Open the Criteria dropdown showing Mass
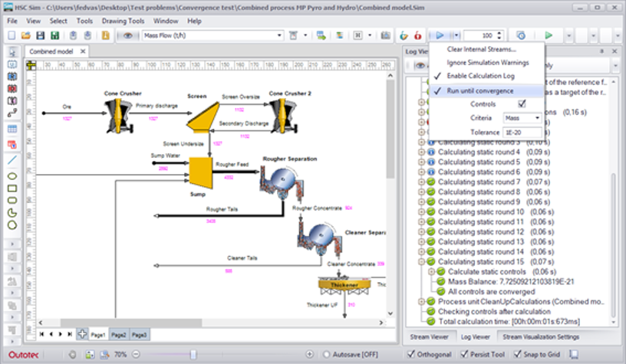The image size is (626, 364). point(522,118)
